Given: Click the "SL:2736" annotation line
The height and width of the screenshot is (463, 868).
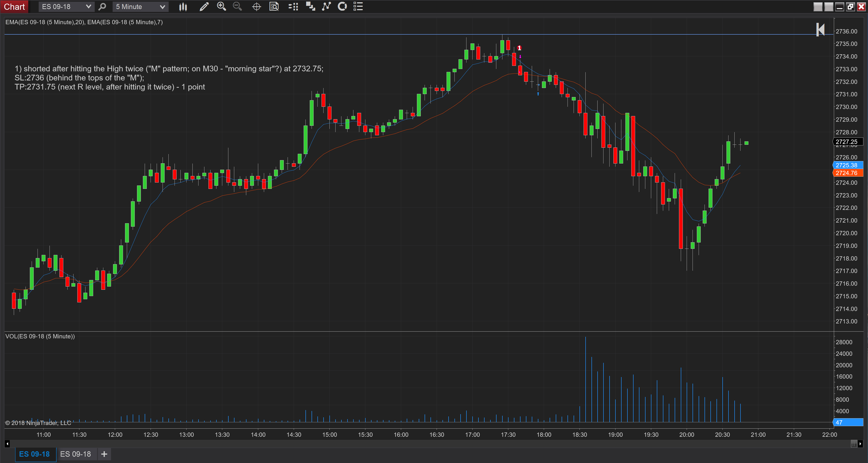Looking at the screenshot, I should pos(79,78).
